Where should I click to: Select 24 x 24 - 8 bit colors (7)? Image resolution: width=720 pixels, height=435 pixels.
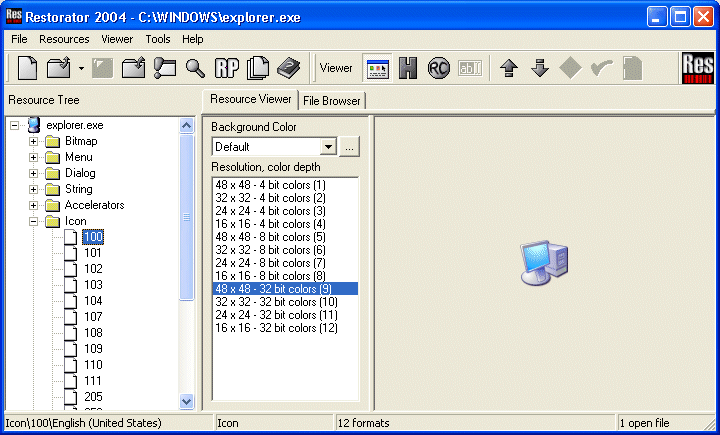pos(285,263)
